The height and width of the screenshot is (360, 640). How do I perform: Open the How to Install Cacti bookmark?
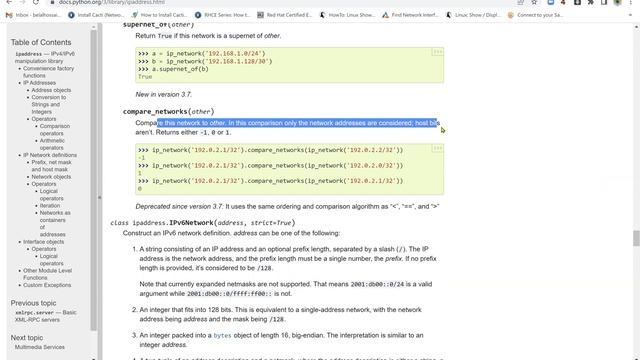[x=160, y=15]
